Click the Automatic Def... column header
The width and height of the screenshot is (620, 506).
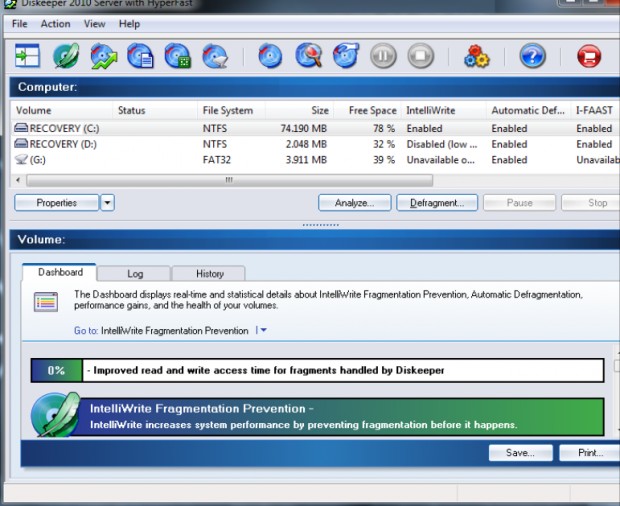[528, 110]
